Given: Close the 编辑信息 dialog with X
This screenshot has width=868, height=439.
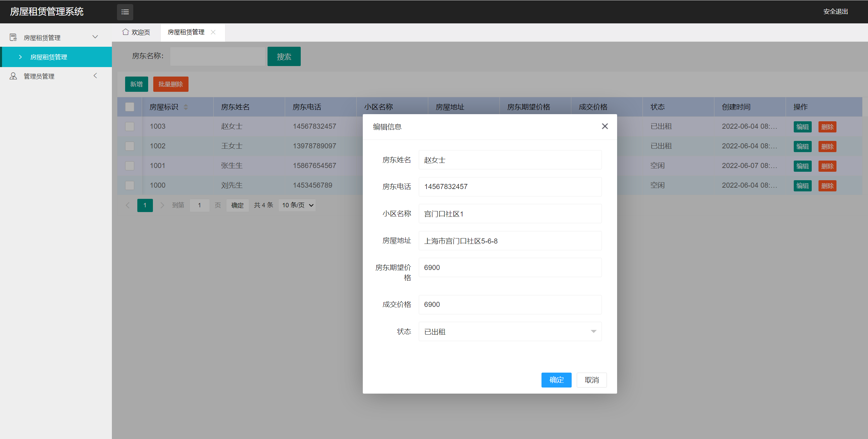Looking at the screenshot, I should 605,126.
